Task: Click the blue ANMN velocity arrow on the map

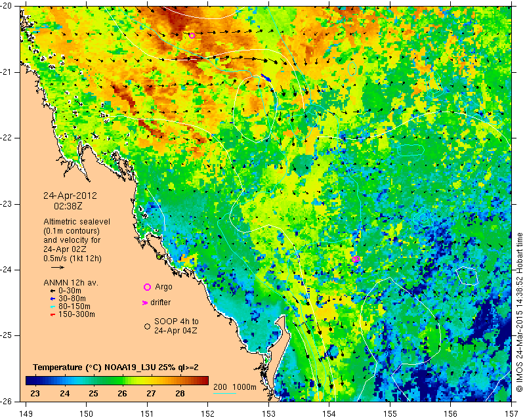Action: coord(266,77)
